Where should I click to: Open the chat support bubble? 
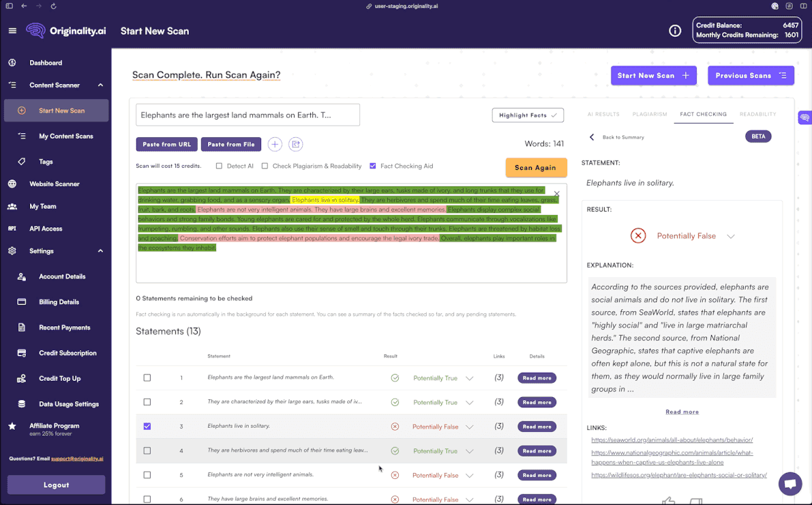[x=790, y=484]
